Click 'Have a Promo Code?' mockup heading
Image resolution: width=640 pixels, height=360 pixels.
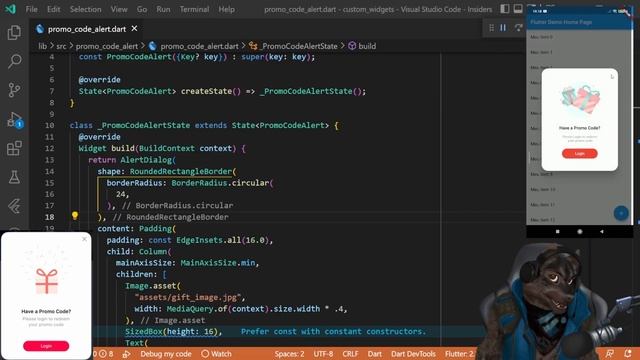pos(46,311)
